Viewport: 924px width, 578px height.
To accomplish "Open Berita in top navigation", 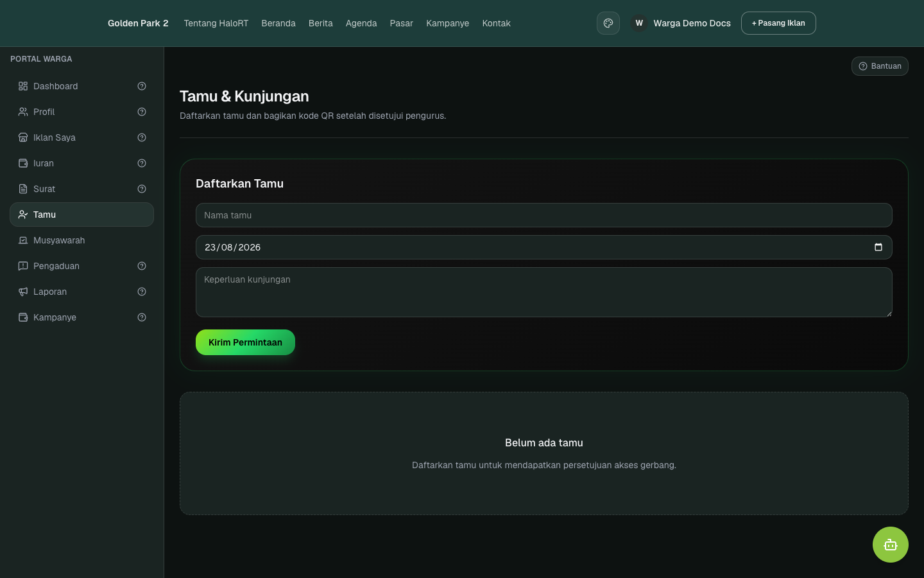I will pos(321,23).
